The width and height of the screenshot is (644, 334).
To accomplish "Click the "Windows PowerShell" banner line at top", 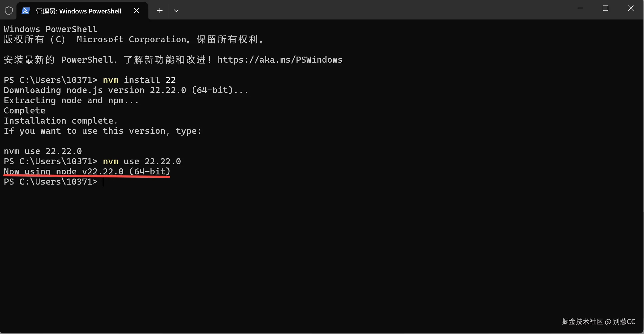I will [51, 29].
